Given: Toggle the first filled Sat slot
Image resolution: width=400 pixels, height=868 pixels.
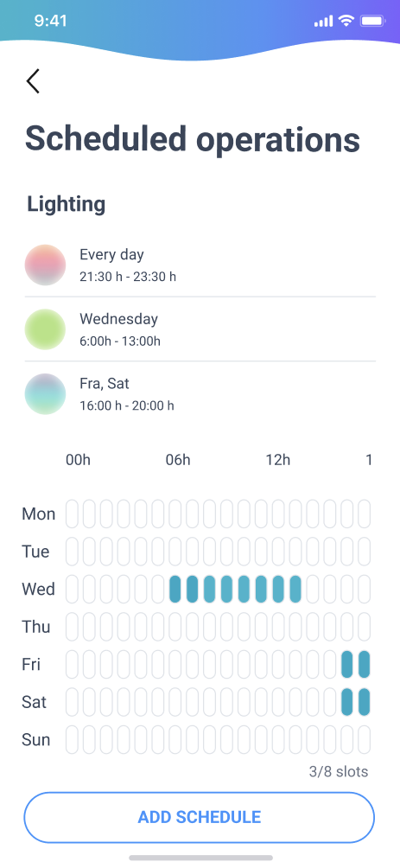Looking at the screenshot, I should point(347,702).
